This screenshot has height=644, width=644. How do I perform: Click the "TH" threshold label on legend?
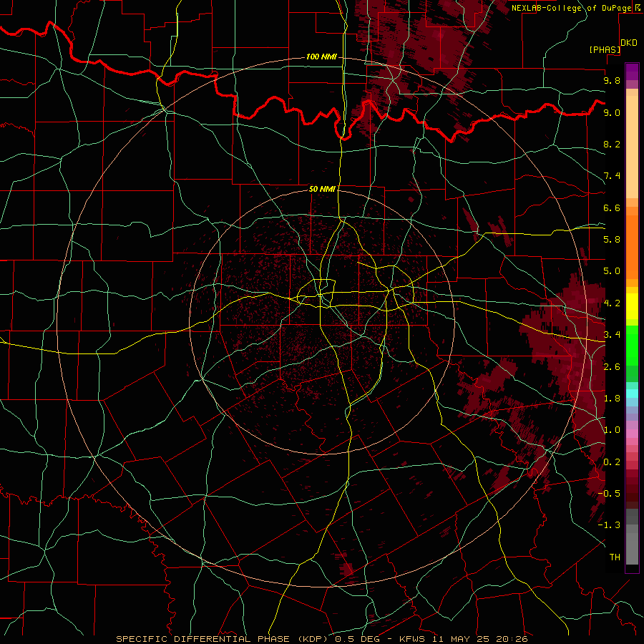[615, 557]
